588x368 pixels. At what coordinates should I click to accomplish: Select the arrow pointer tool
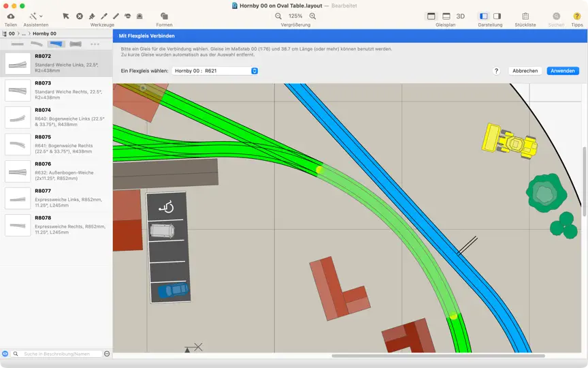pos(66,16)
